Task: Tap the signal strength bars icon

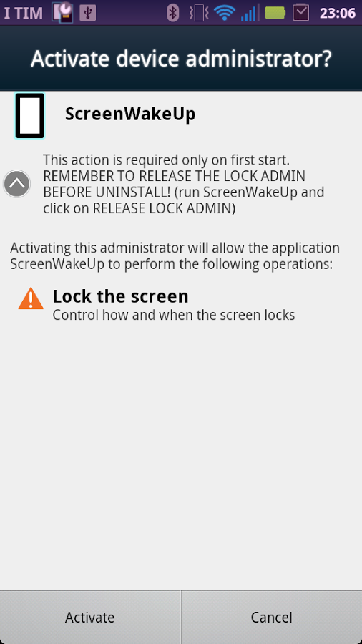Action: point(250,13)
